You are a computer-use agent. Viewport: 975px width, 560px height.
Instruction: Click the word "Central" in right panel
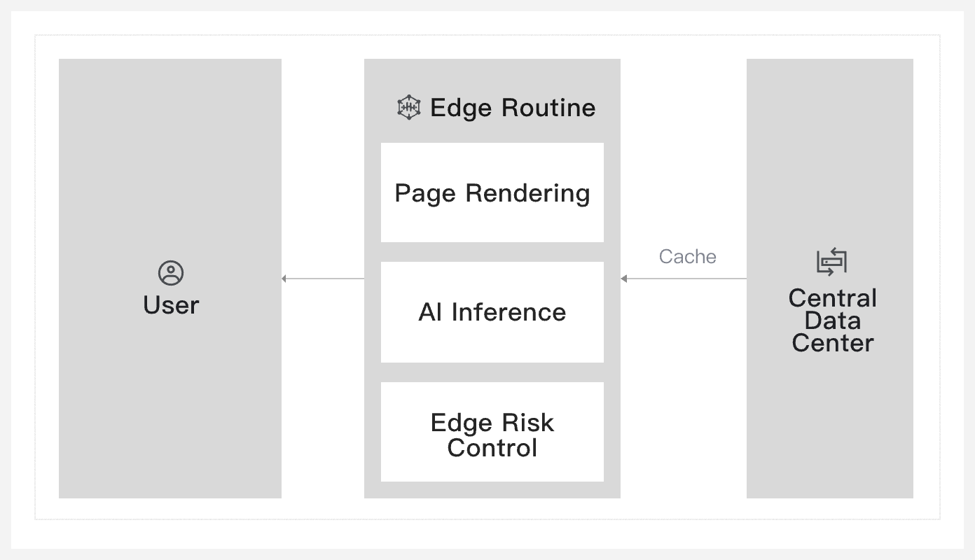[x=832, y=298]
